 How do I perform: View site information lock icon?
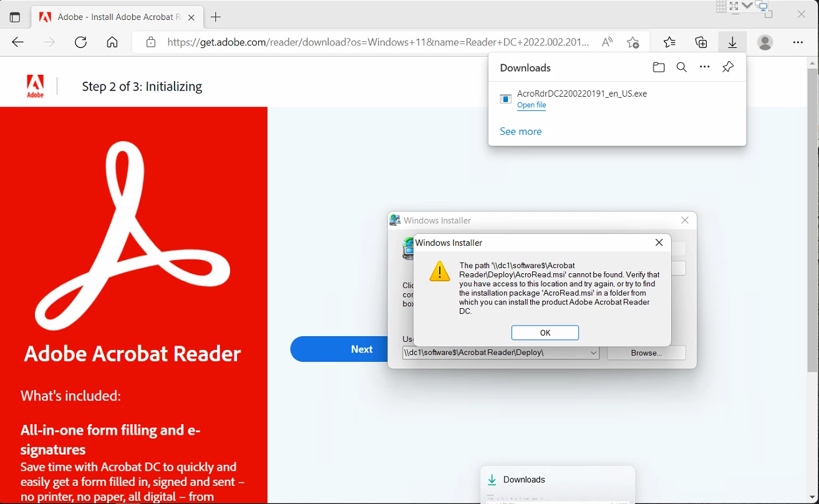coord(150,42)
